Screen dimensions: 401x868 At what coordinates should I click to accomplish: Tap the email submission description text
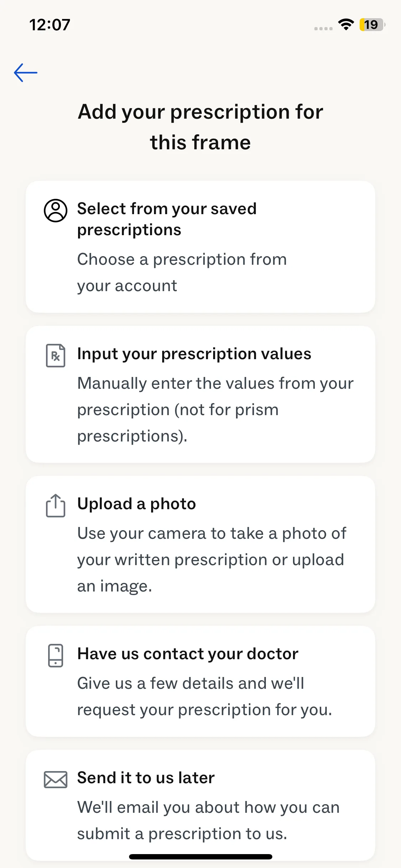pos(208,820)
